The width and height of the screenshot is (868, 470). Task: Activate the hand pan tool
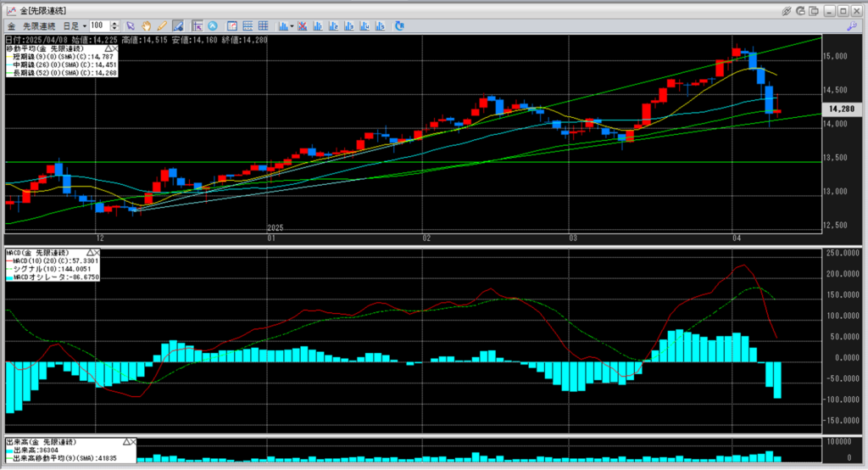coord(147,26)
